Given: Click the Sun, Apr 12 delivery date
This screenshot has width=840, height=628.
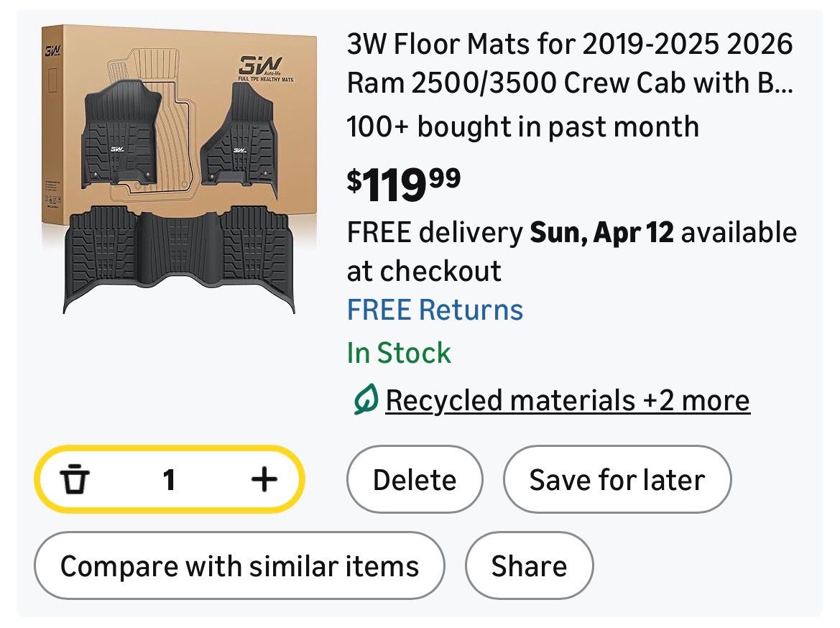Looking at the screenshot, I should pos(601,233).
